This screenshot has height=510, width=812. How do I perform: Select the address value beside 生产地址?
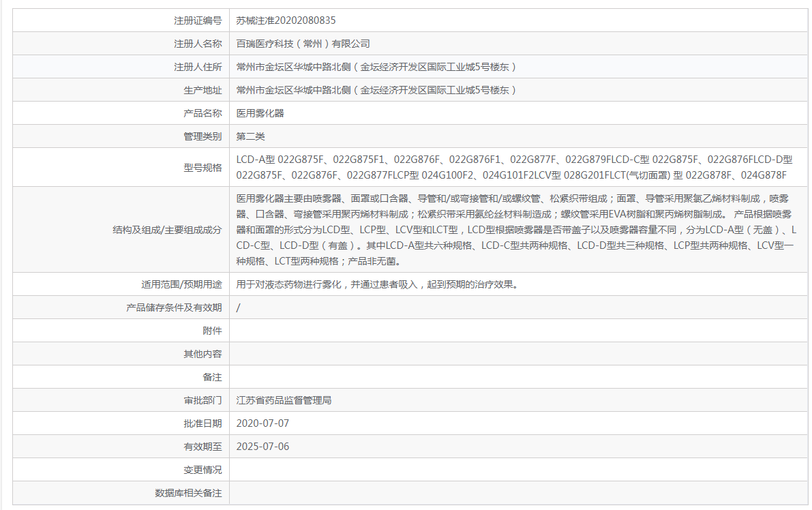(376, 90)
